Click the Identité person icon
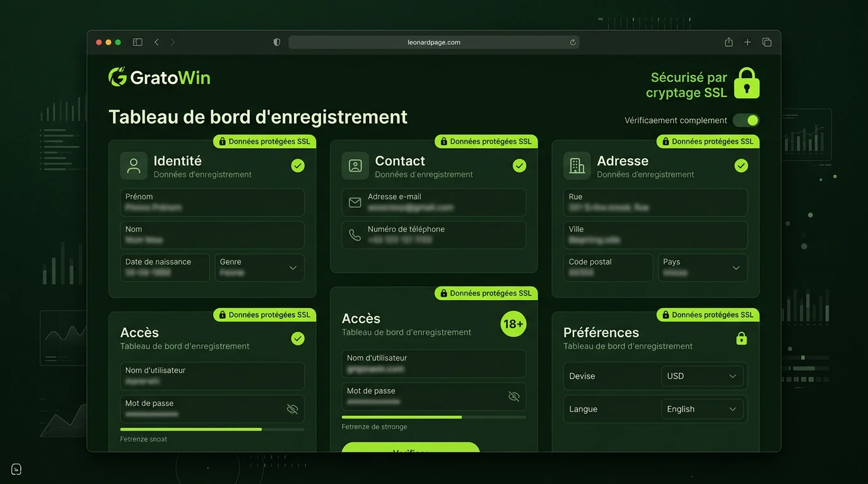The width and height of the screenshot is (868, 484). [134, 166]
